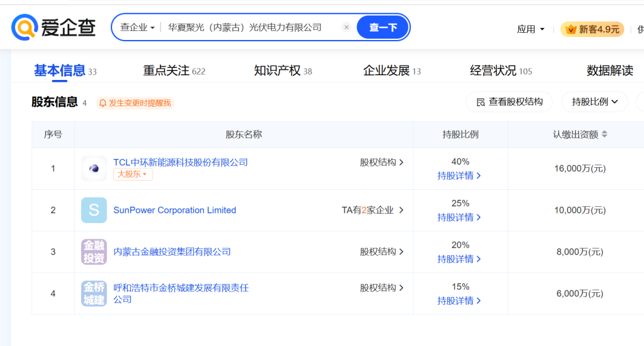The image size is (644, 346).
Task: Click the 金融投资 avatar icon
Action: [94, 252]
